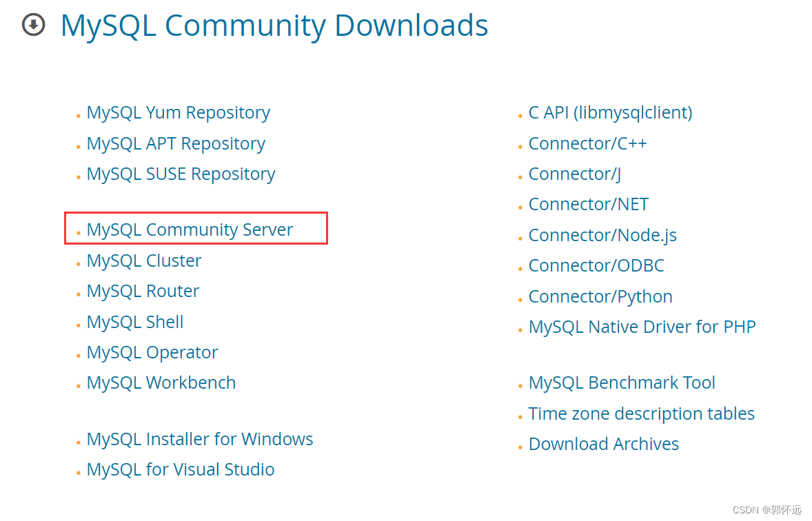Open the Connector/J link
Image resolution: width=812 pixels, height=521 pixels.
(574, 174)
